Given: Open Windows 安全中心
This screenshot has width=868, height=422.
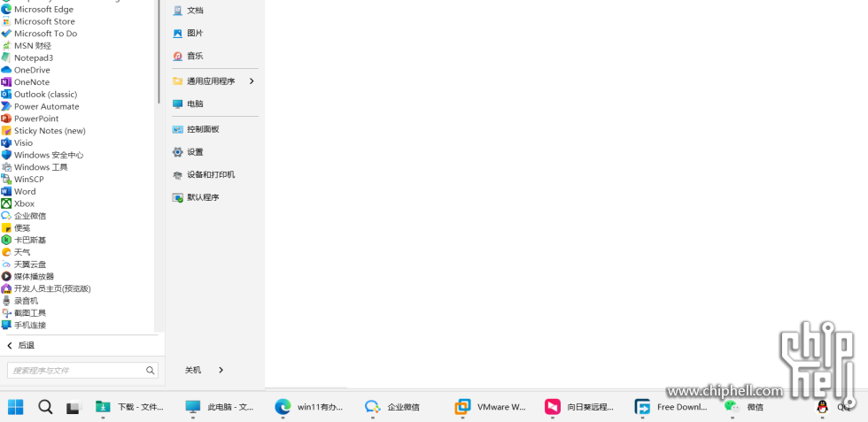Looking at the screenshot, I should [43, 156].
